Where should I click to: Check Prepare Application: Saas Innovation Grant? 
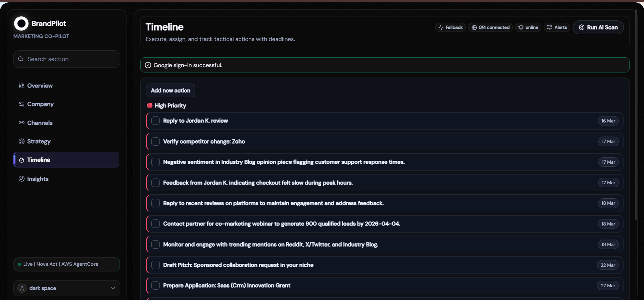(x=155, y=286)
